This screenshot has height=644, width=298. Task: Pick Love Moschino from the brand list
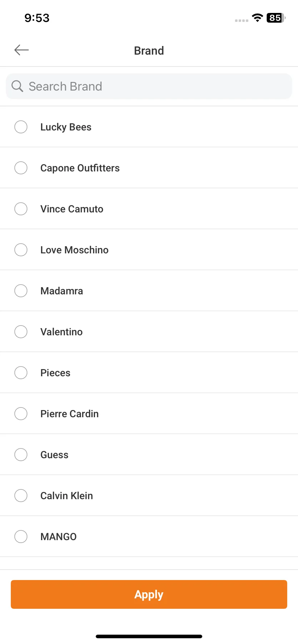tap(21, 250)
